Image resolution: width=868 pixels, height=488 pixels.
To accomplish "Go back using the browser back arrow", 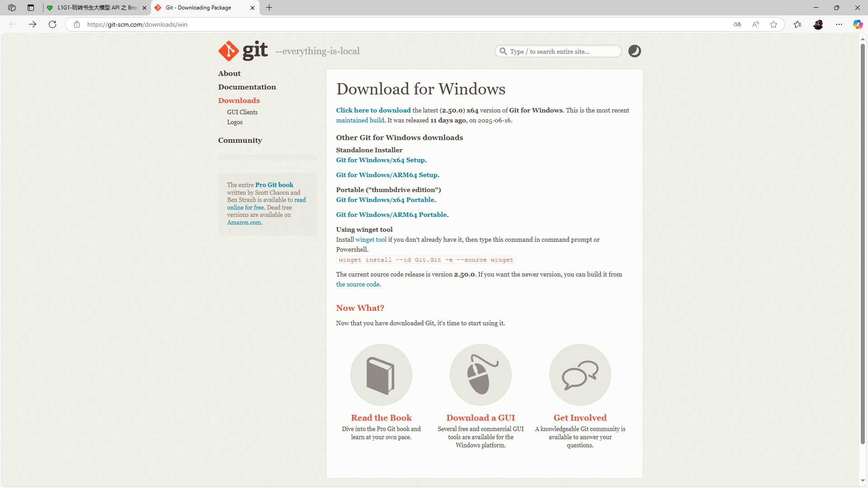I will 13,24.
